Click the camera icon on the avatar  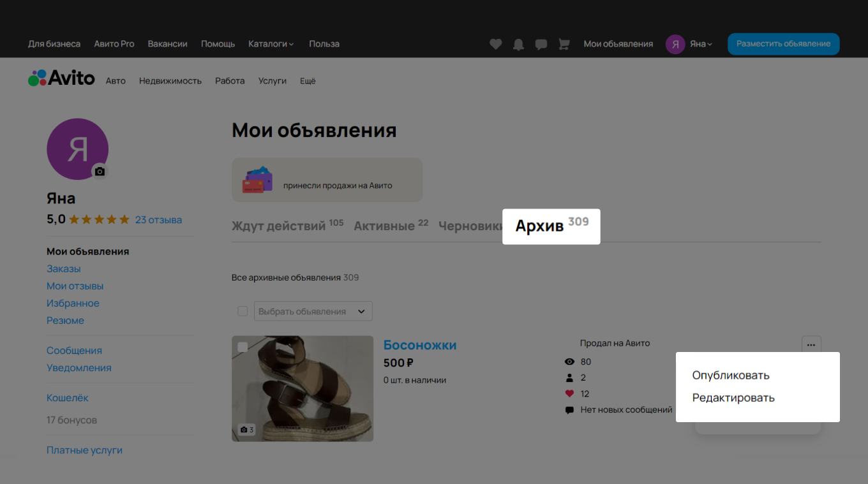[100, 172]
